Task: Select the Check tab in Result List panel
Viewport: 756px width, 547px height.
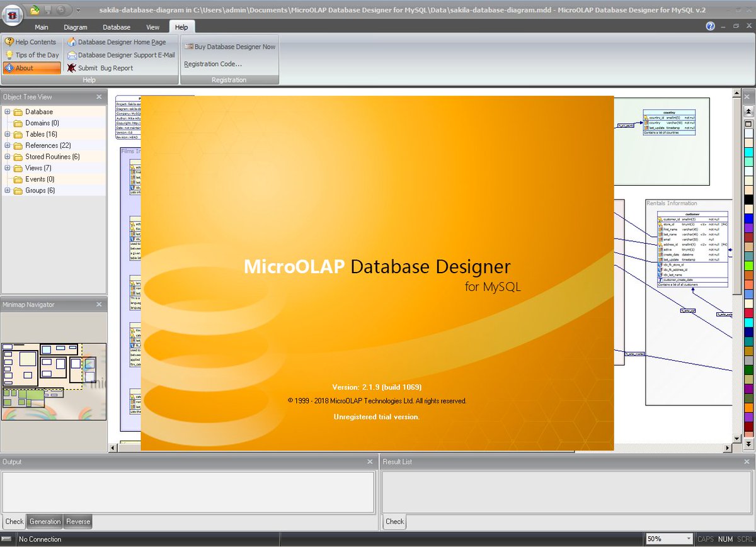Action: click(x=394, y=521)
